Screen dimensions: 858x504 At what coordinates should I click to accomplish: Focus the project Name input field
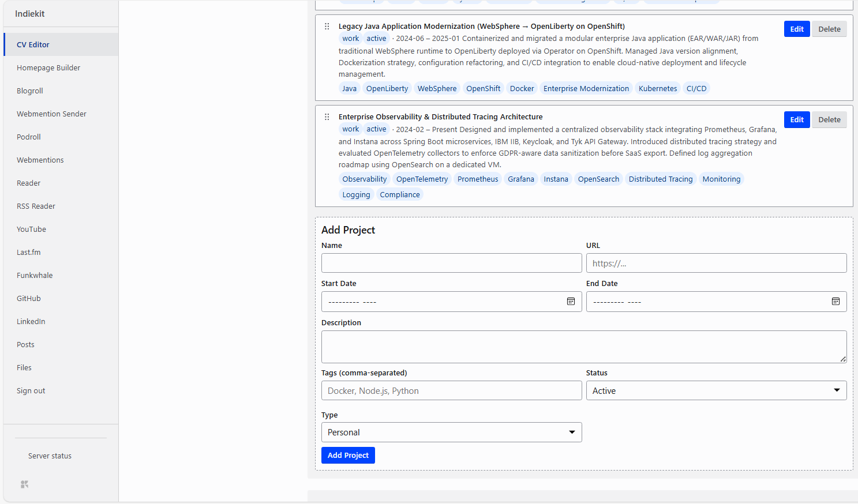point(451,263)
